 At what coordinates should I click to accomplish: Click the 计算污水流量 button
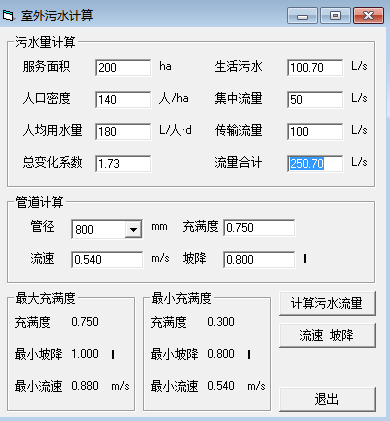(327, 303)
